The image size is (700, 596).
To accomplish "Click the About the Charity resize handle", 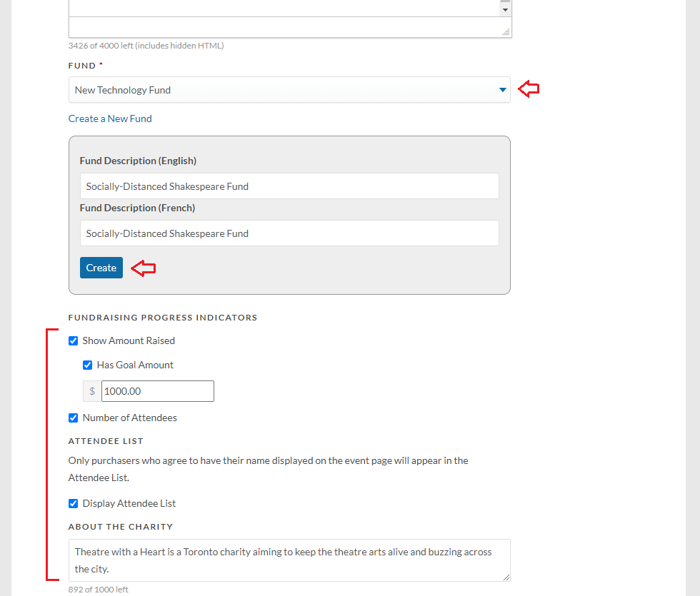I will (506, 577).
